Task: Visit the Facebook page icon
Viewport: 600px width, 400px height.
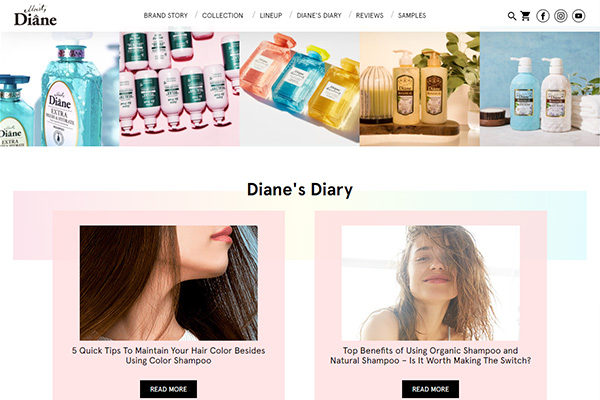Action: coord(543,16)
